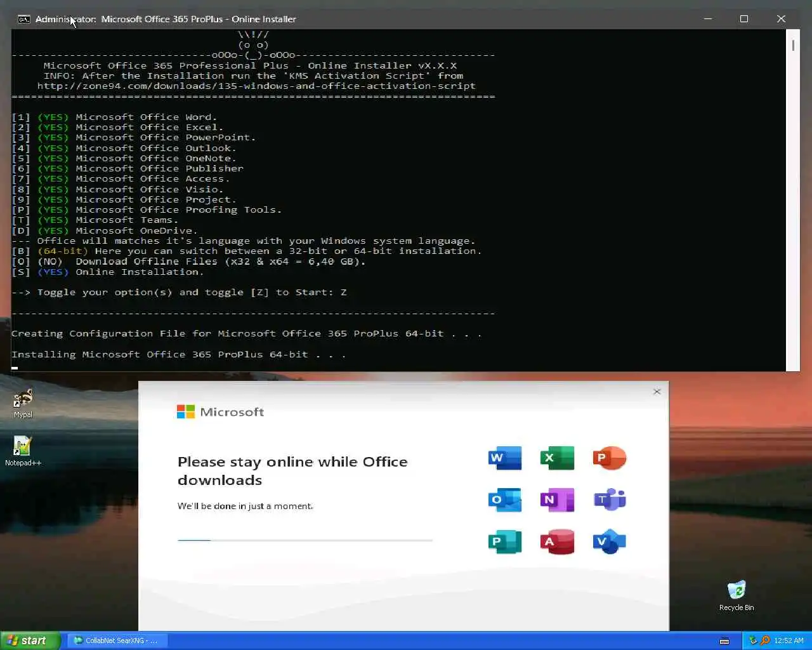The image size is (812, 650).
Task: Click the '[2] (YES) Microsoft Office Excel' line
Action: [x=117, y=128]
